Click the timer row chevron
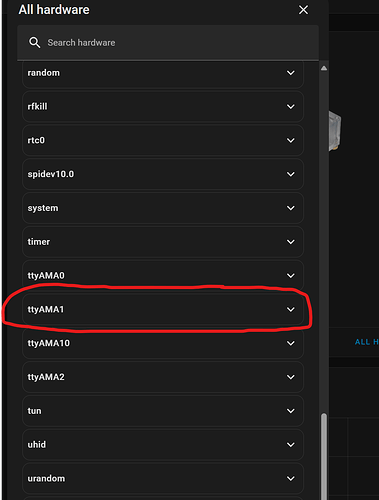Screen dimensions: 379x500 tap(291, 242)
